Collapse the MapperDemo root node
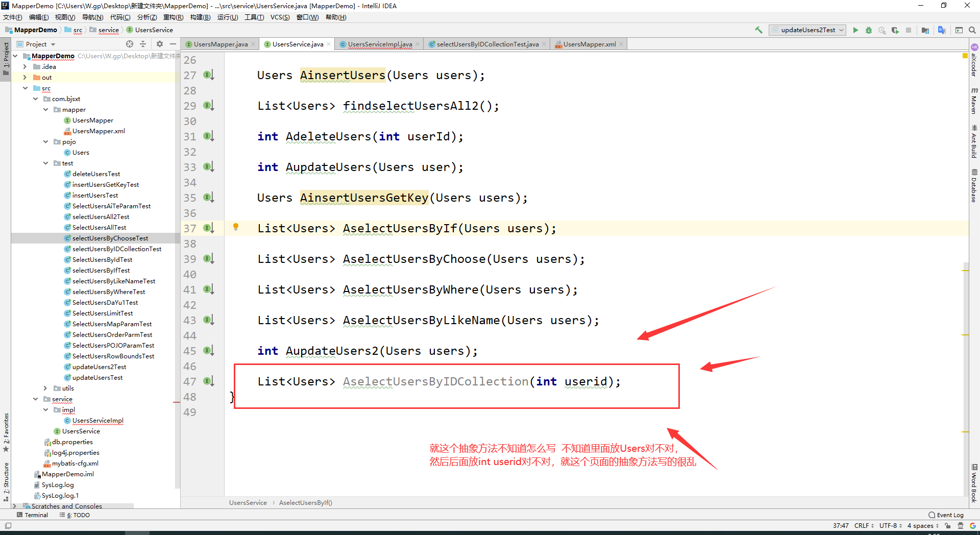The image size is (980, 535). 15,56
